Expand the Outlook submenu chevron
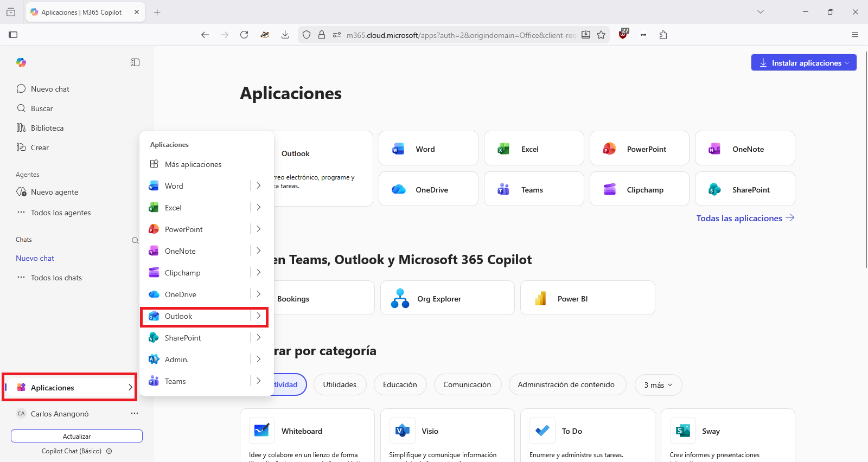Image resolution: width=868 pixels, height=462 pixels. point(259,316)
